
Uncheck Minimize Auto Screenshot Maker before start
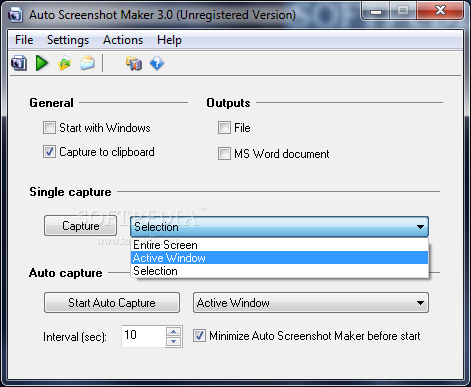tap(199, 336)
